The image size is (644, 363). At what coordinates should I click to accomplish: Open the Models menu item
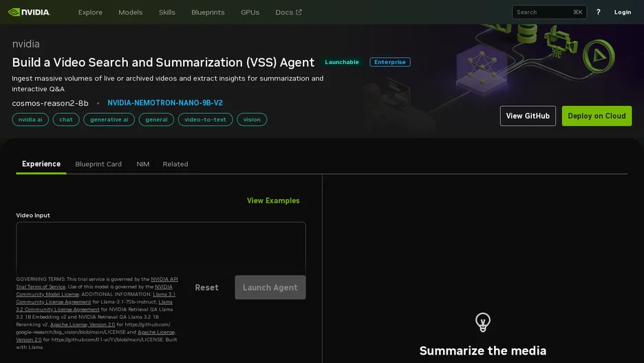click(x=130, y=12)
